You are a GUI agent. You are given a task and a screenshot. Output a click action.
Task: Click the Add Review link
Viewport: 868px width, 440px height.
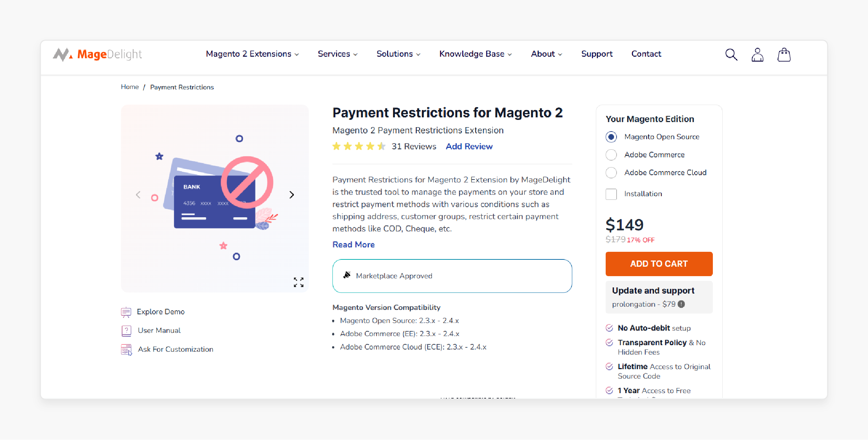point(469,146)
